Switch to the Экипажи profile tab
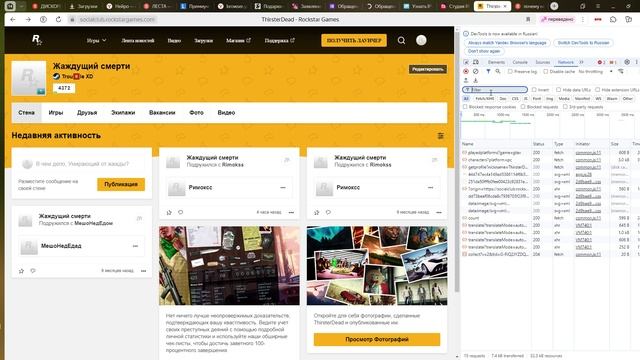The height and width of the screenshot is (360, 640). (x=123, y=113)
